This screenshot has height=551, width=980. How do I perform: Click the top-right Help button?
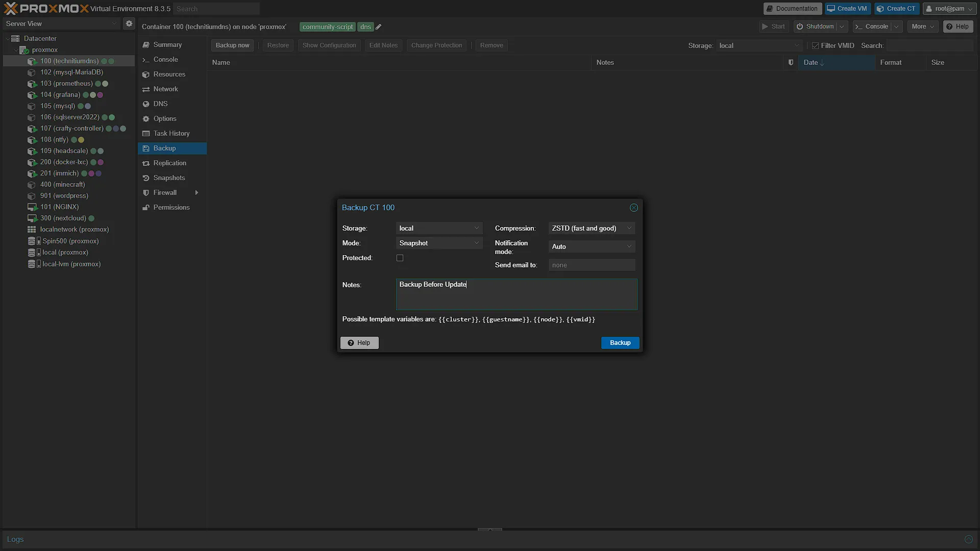click(x=958, y=27)
